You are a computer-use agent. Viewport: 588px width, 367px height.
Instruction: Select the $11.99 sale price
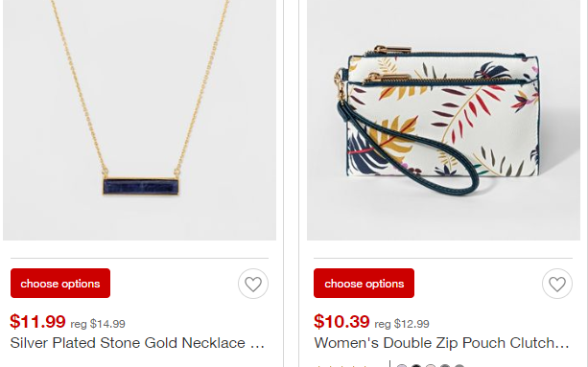[37, 321]
